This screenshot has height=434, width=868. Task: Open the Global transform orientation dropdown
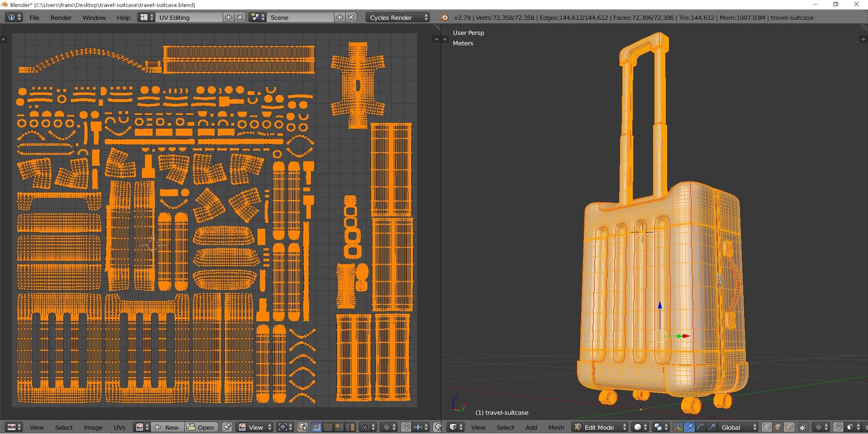(738, 427)
